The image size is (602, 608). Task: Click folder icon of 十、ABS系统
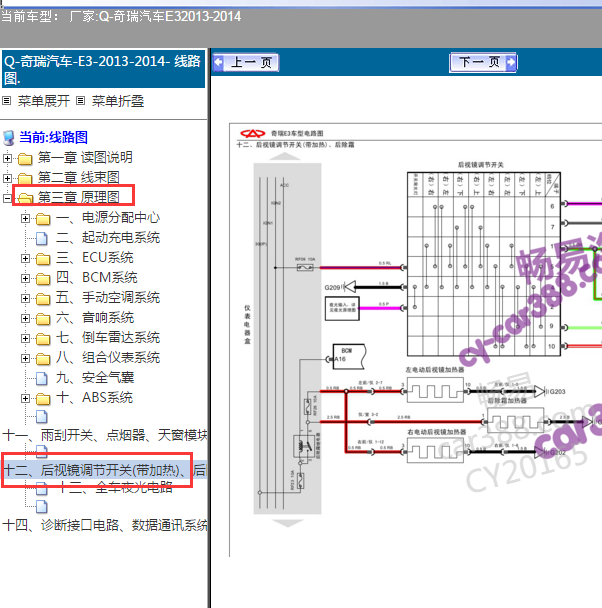[43, 399]
